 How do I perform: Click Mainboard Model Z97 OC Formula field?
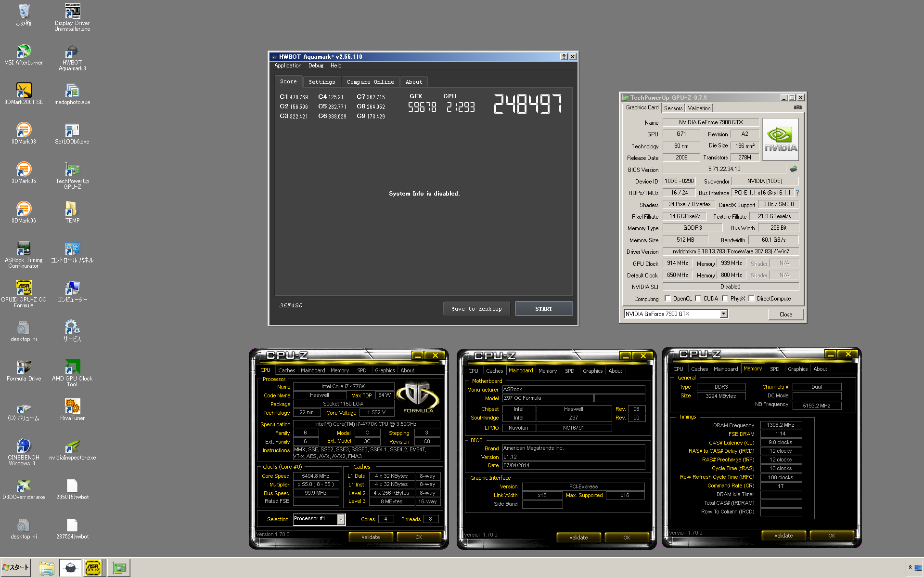548,398
